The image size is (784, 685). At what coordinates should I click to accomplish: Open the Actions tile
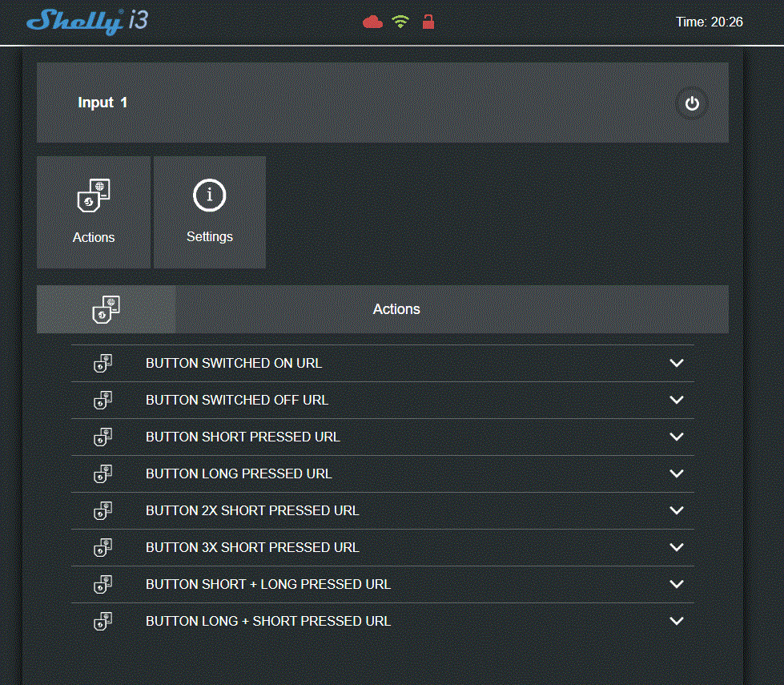coord(94,212)
